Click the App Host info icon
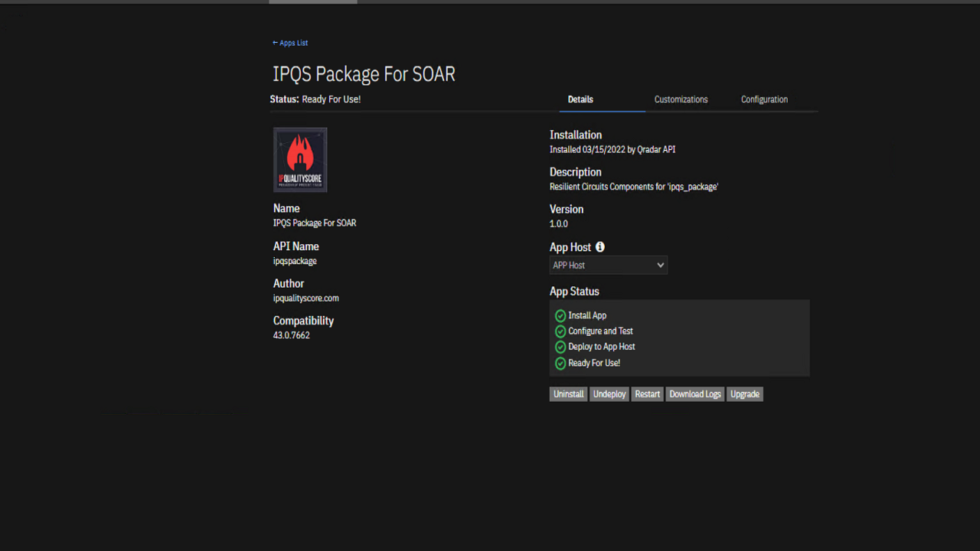Screen dimensions: 980x551 point(600,246)
